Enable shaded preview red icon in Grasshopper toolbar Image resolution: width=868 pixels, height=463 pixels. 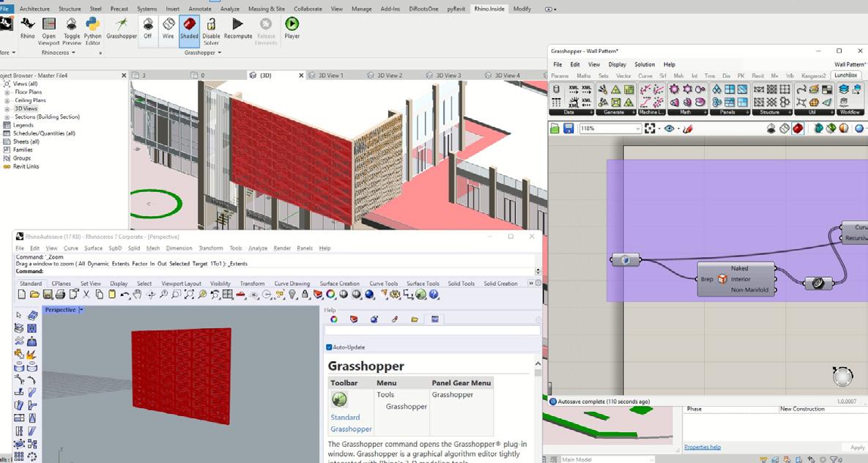(x=798, y=128)
